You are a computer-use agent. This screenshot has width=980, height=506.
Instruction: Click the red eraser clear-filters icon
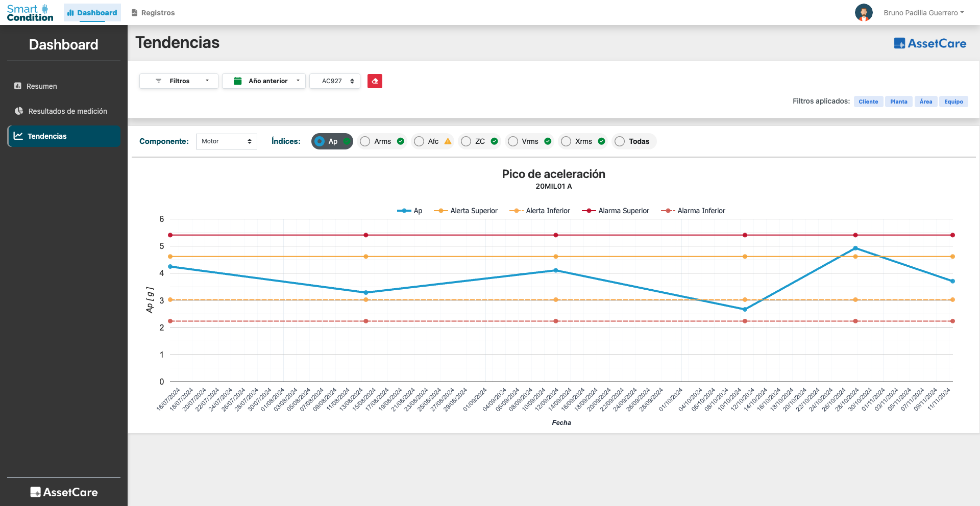tap(375, 81)
